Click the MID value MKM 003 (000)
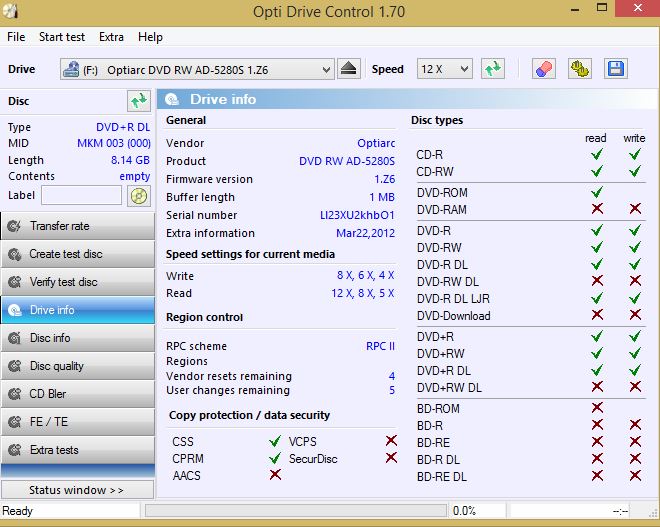Screen dimensions: 660x527 coord(114,143)
